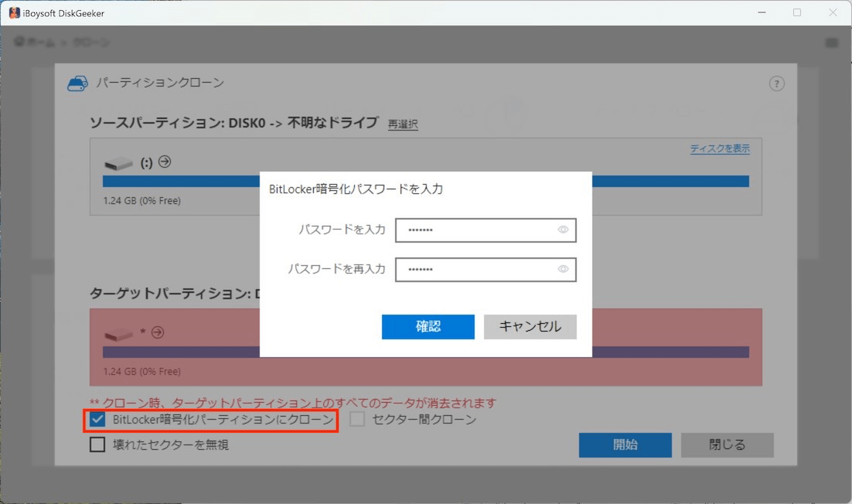852x504 pixels.
Task: Click the dialog title 'BitLocker暗号化パスワードを入力'
Action: [356, 189]
